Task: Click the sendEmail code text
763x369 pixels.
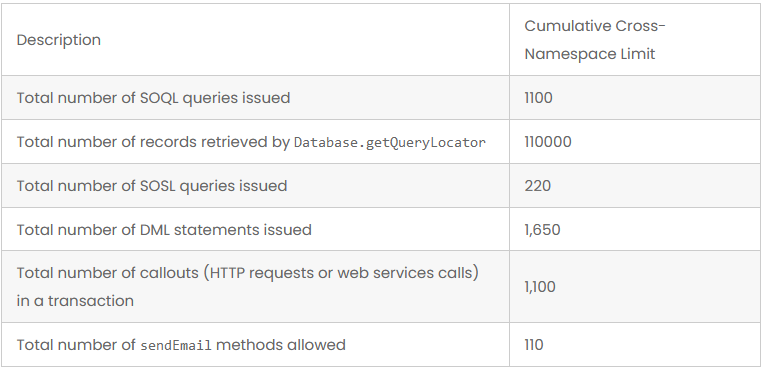Action: [176, 346]
